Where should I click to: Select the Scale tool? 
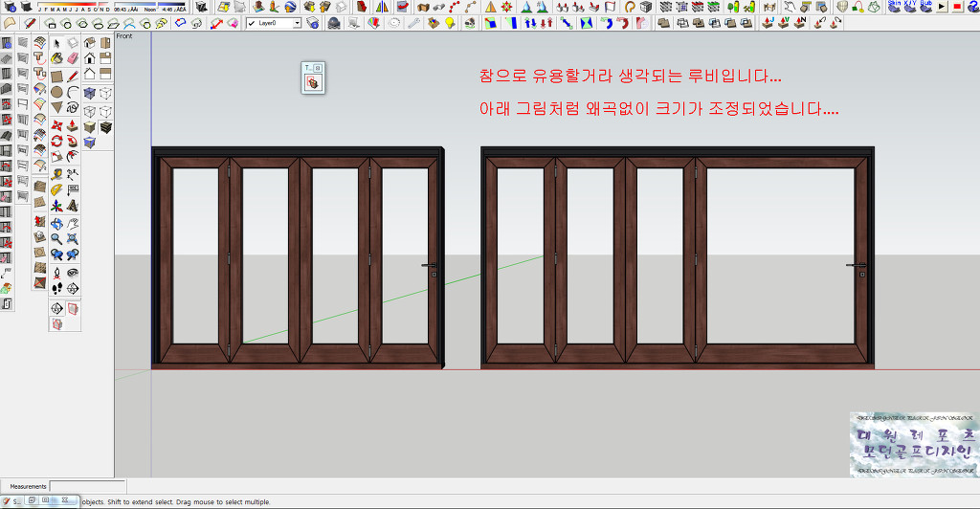56,156
